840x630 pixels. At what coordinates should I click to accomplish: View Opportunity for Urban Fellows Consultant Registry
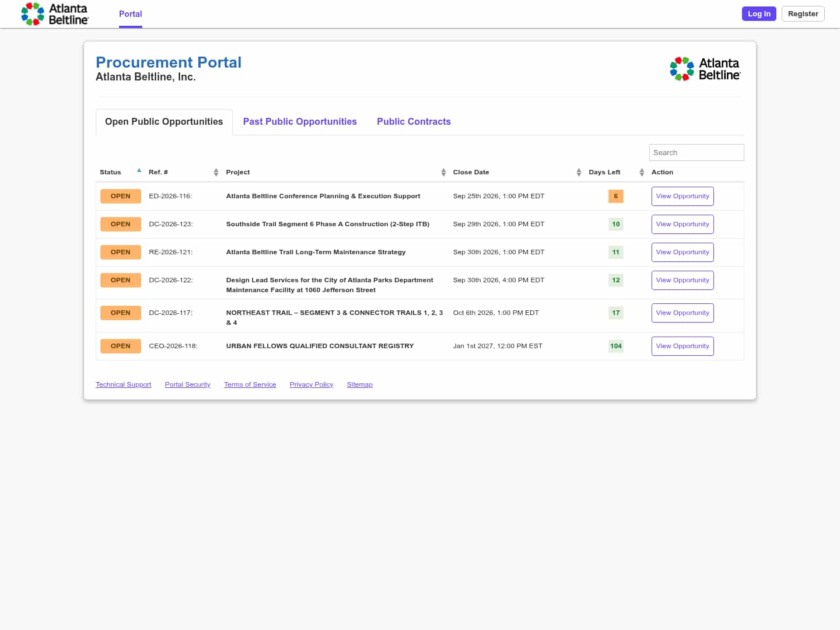[x=682, y=346]
